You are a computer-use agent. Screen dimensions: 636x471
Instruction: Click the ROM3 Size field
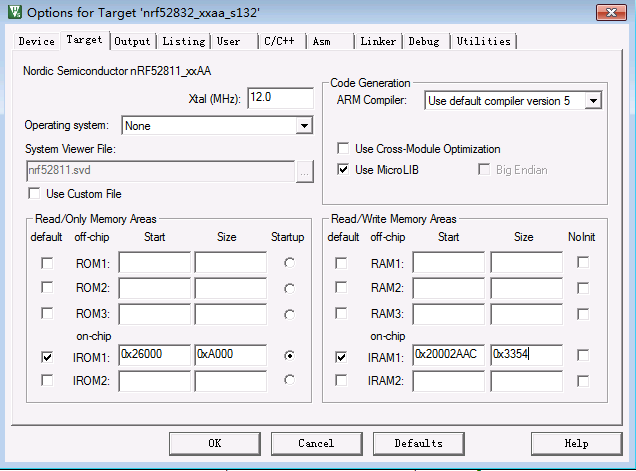(230, 314)
